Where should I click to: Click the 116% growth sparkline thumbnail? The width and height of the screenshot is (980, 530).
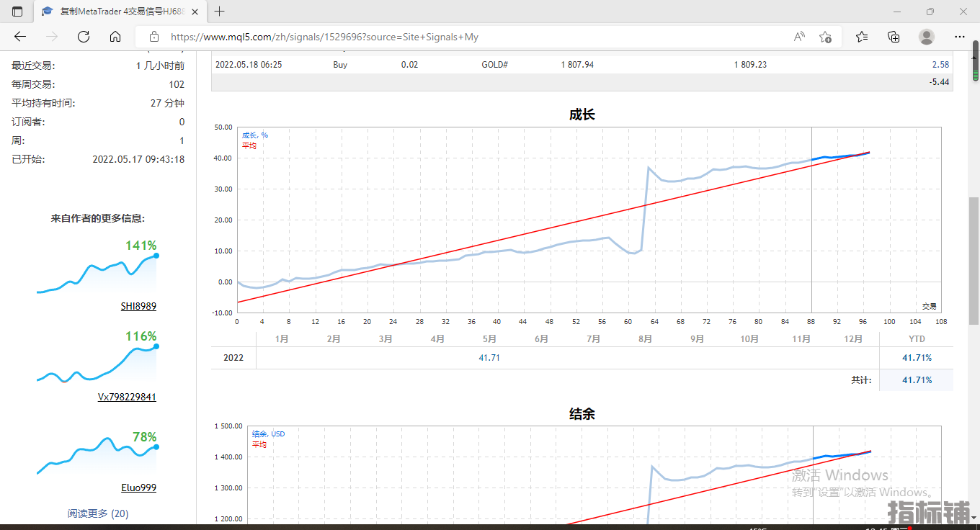click(x=97, y=364)
